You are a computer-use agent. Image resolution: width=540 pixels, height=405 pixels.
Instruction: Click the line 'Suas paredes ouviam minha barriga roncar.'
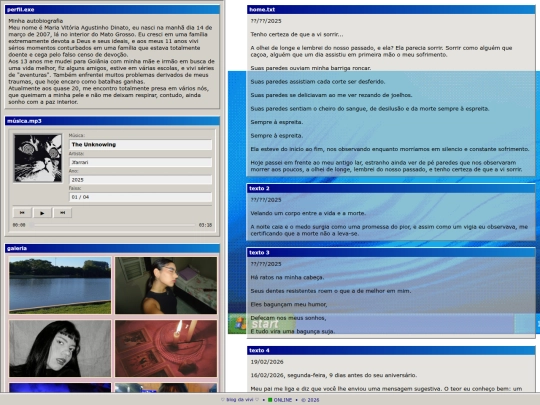311,68
